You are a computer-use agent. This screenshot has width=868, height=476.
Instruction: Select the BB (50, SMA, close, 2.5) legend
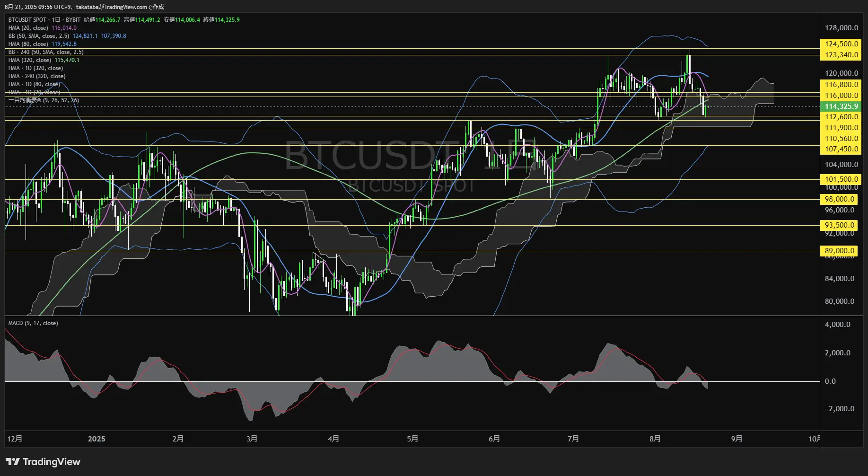[38, 36]
